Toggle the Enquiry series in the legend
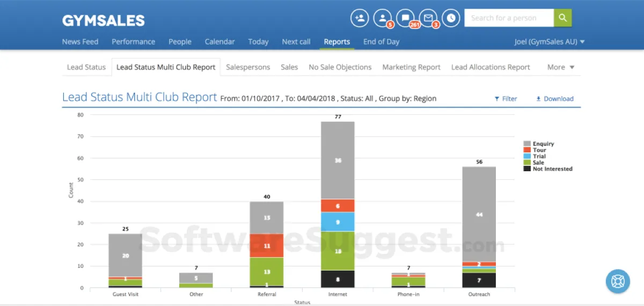The height and width of the screenshot is (306, 644). point(539,144)
